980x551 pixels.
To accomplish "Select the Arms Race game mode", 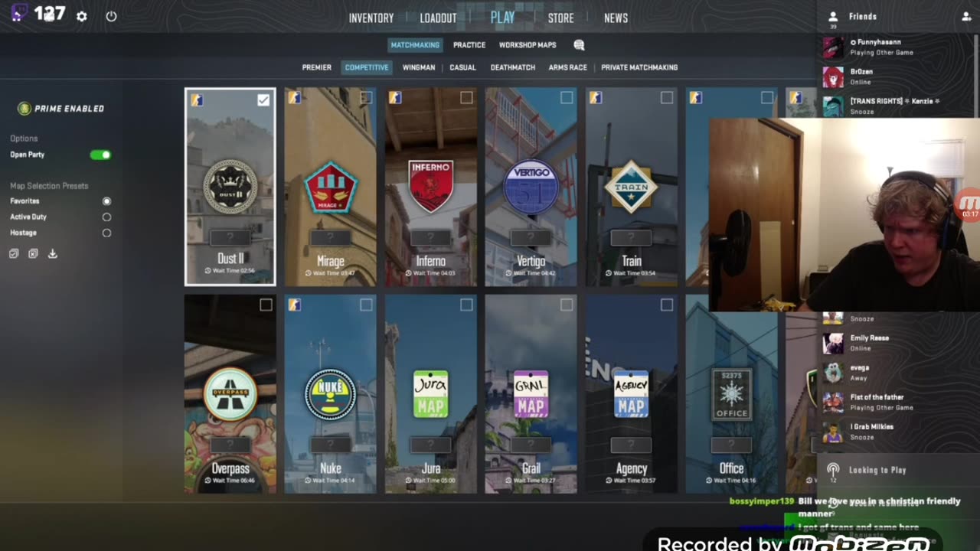I will point(568,67).
